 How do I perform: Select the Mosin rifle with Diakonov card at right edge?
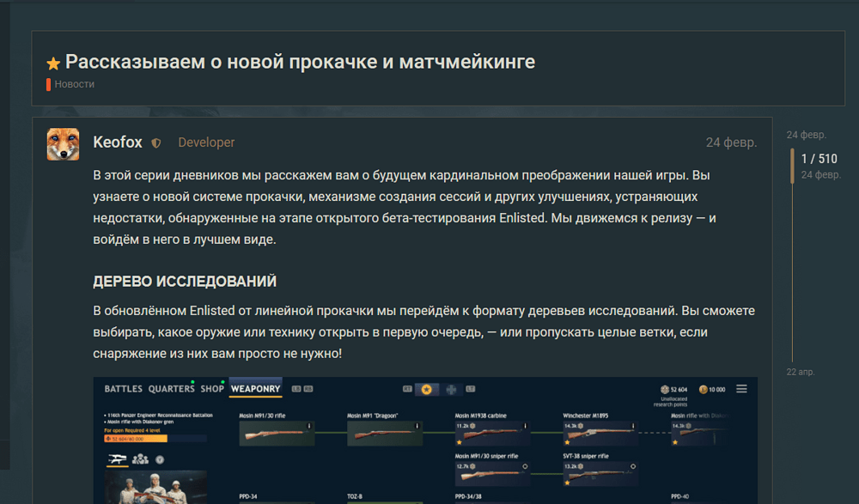tap(700, 434)
